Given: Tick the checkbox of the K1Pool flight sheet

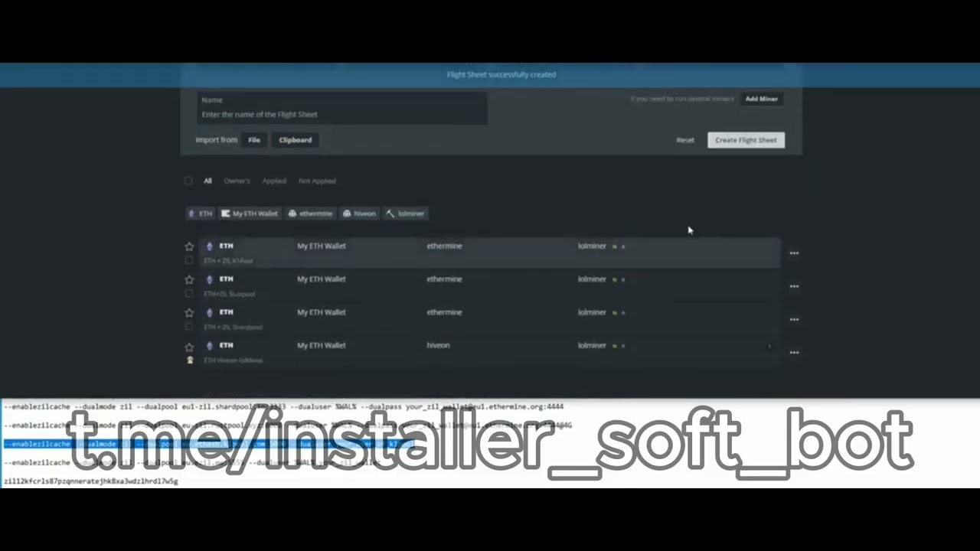Looking at the screenshot, I should 189,260.
